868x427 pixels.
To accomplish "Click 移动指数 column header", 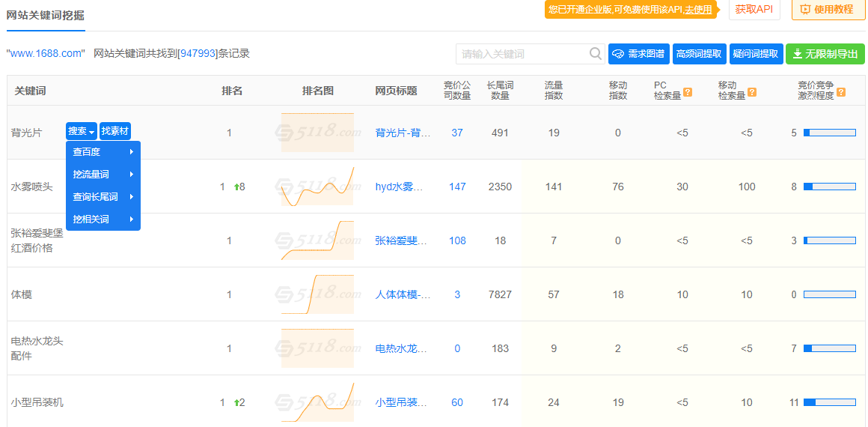I will click(x=618, y=91).
